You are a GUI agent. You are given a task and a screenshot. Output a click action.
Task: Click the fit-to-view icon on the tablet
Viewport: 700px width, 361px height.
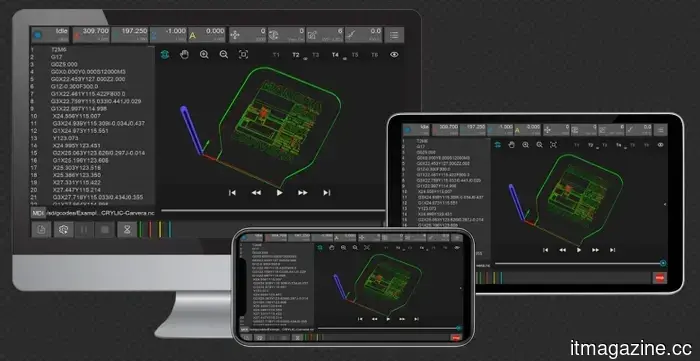coord(553,145)
